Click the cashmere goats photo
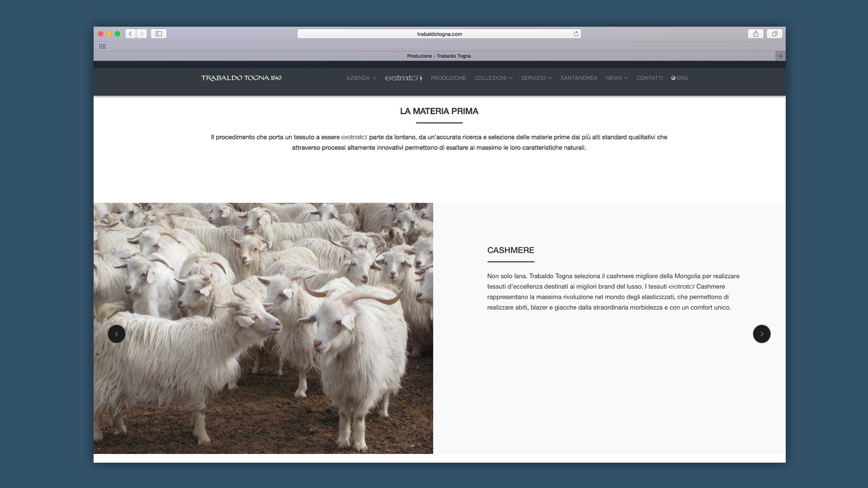This screenshot has width=868, height=488. pyautogui.click(x=263, y=328)
